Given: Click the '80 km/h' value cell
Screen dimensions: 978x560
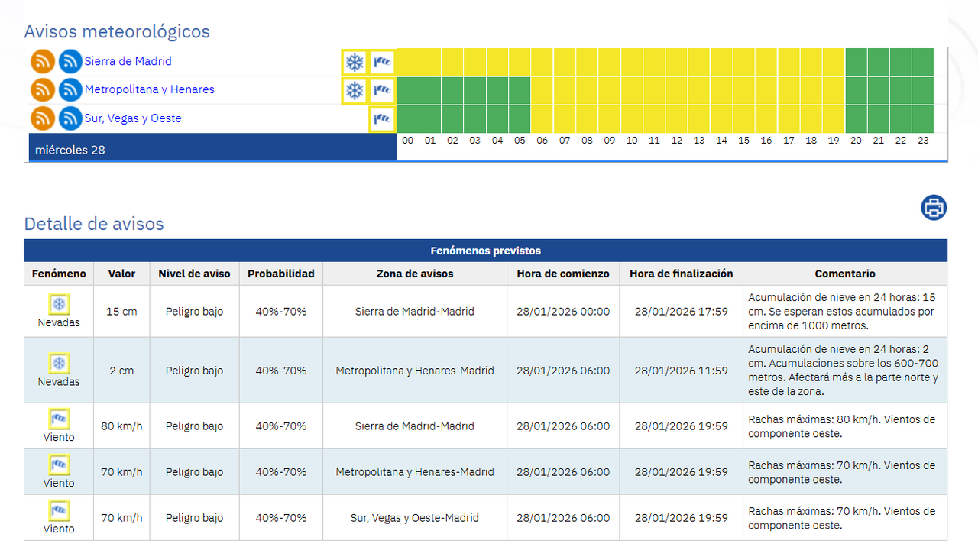Looking at the screenshot, I should [121, 426].
